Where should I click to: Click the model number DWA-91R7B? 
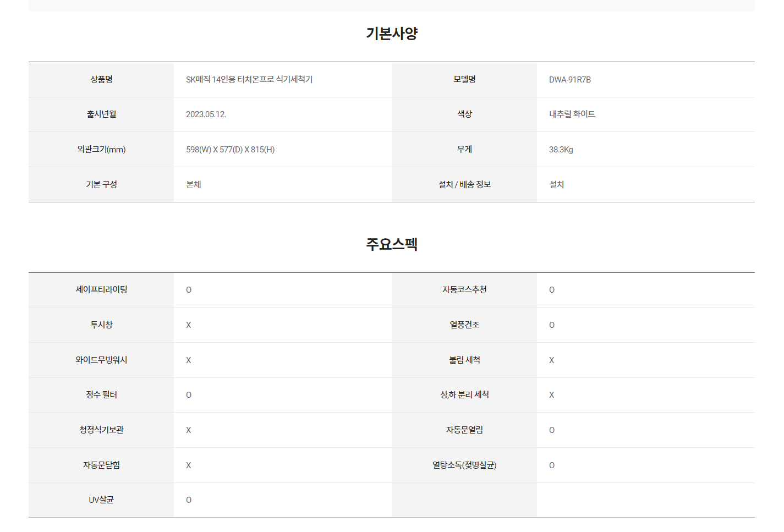tap(570, 80)
